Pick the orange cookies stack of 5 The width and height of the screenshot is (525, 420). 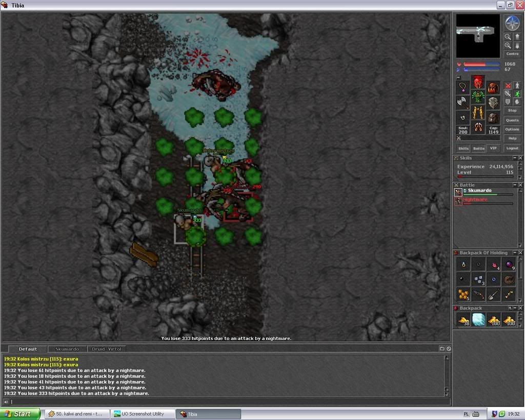coord(463,294)
